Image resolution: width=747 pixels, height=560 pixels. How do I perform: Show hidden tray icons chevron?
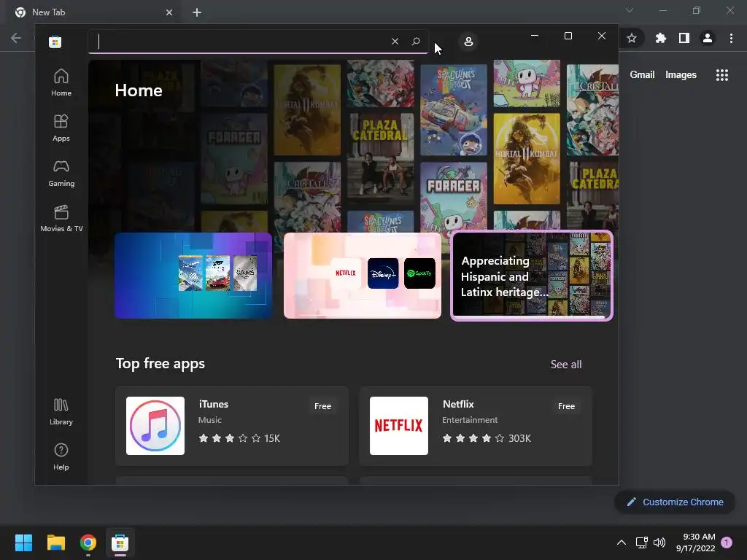point(622,542)
